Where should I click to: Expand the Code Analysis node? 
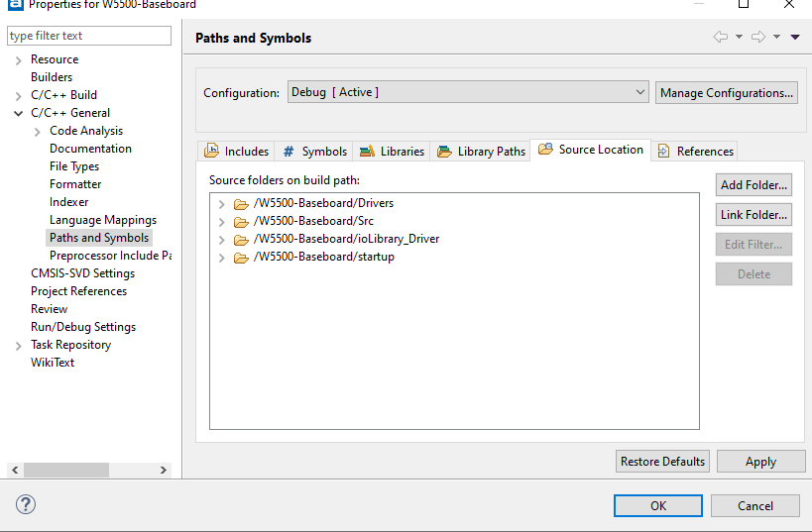click(38, 132)
